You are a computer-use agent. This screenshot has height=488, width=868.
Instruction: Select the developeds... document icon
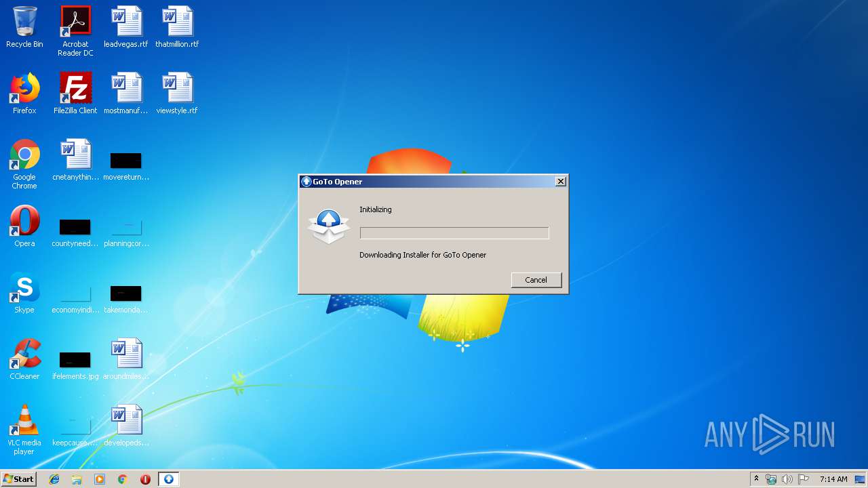coord(126,426)
